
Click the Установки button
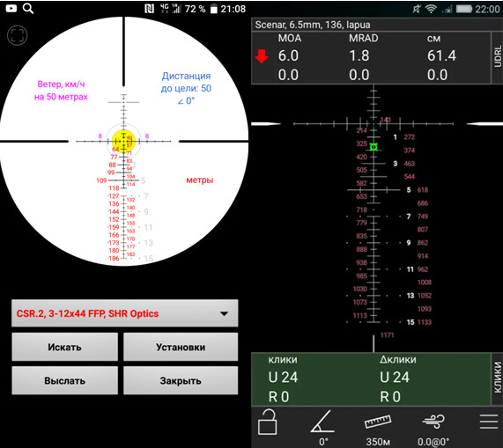click(181, 347)
